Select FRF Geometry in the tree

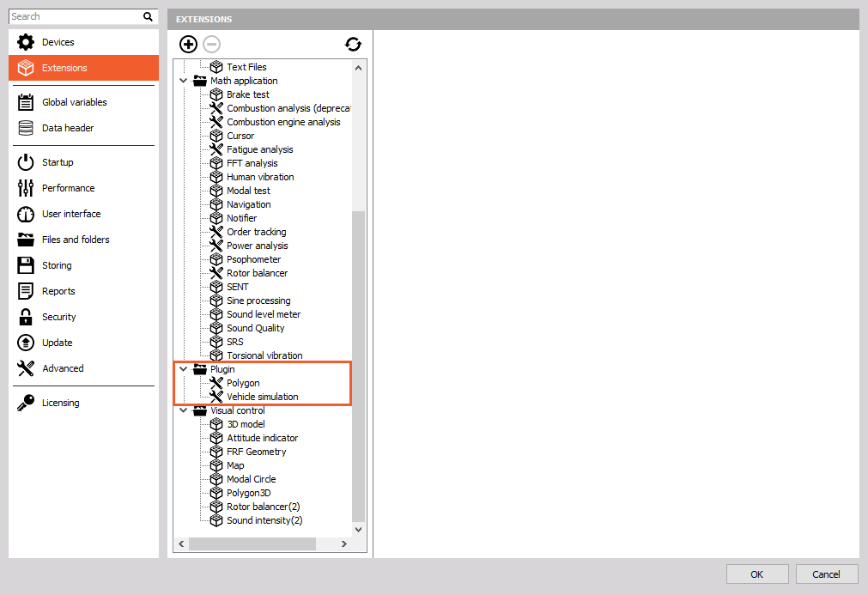(x=257, y=452)
